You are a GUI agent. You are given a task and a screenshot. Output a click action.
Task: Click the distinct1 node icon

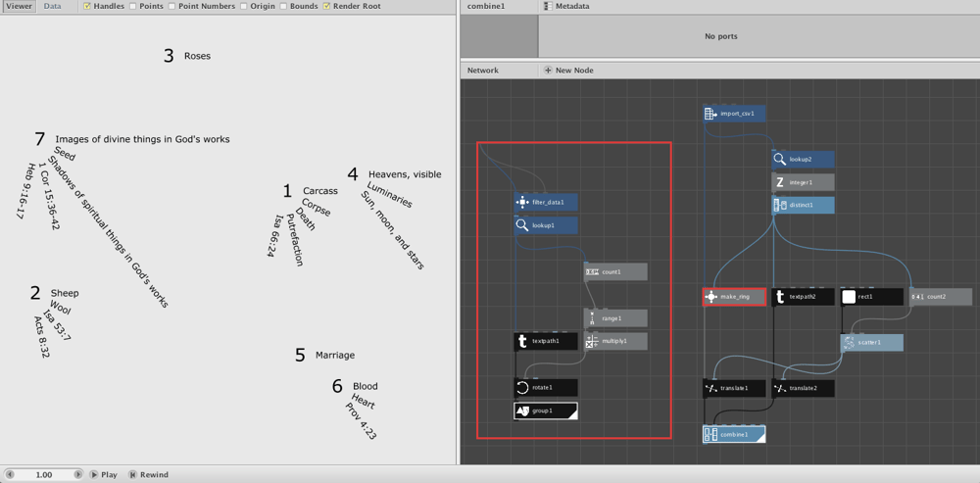pyautogui.click(x=779, y=205)
